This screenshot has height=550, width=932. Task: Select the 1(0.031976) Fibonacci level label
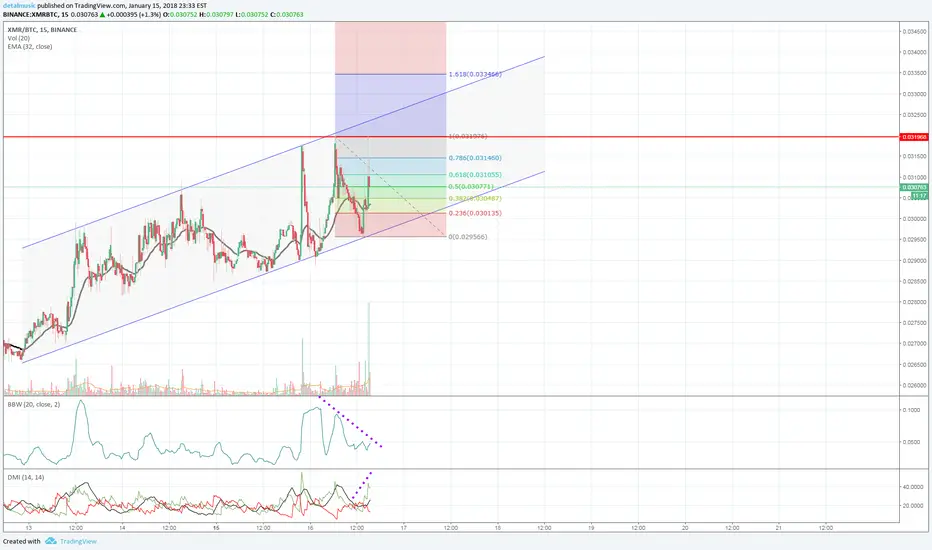[468, 136]
